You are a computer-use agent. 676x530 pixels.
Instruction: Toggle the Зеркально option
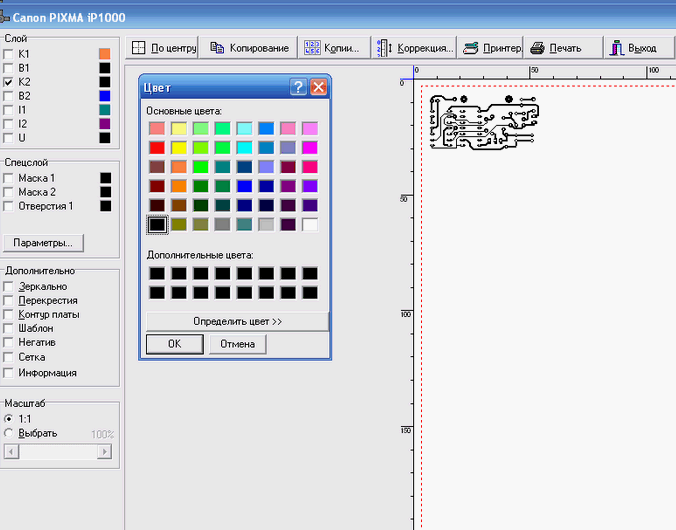pyautogui.click(x=8, y=286)
